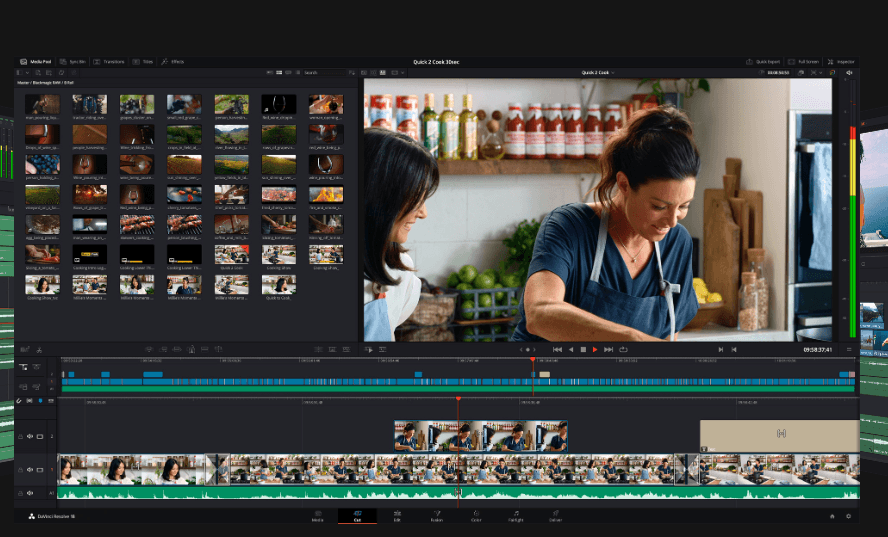
Task: Select the Cooking Show clip thumbnail
Action: click(x=279, y=255)
